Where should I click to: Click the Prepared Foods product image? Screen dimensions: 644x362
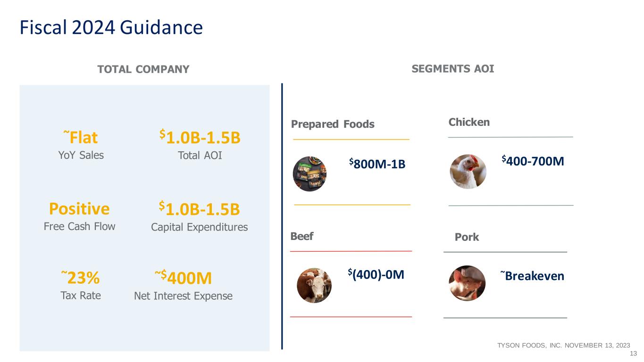(x=309, y=173)
